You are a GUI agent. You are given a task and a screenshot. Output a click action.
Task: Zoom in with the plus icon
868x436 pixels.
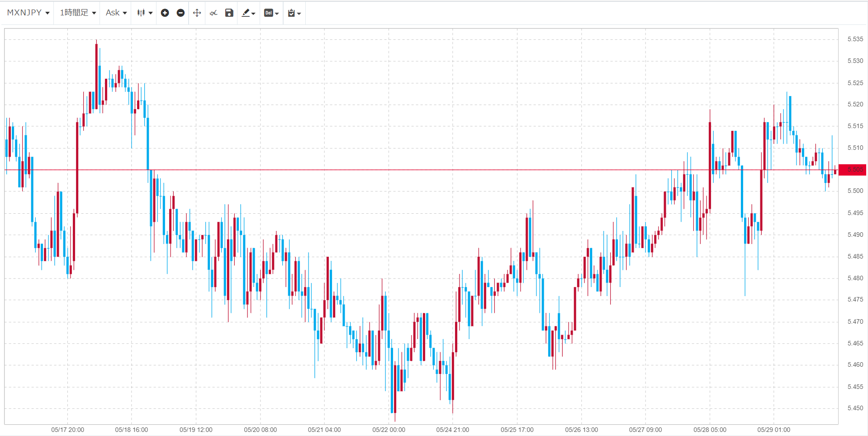pos(165,13)
